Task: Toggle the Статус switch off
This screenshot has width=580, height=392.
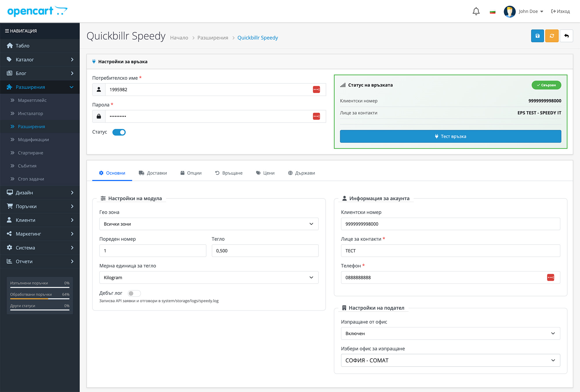Action: coord(119,132)
